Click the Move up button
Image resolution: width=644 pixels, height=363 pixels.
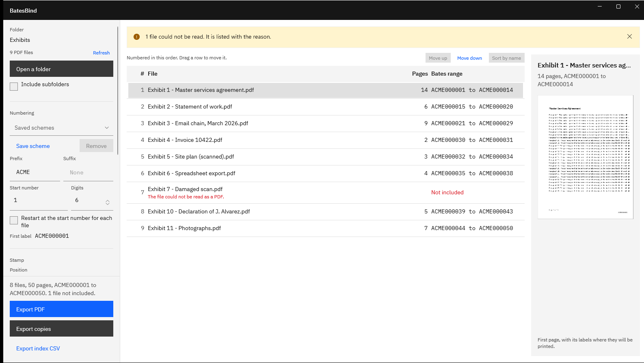(x=438, y=58)
